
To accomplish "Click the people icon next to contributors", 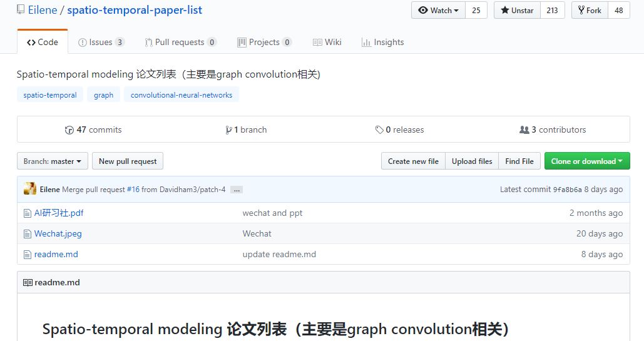I will click(524, 130).
